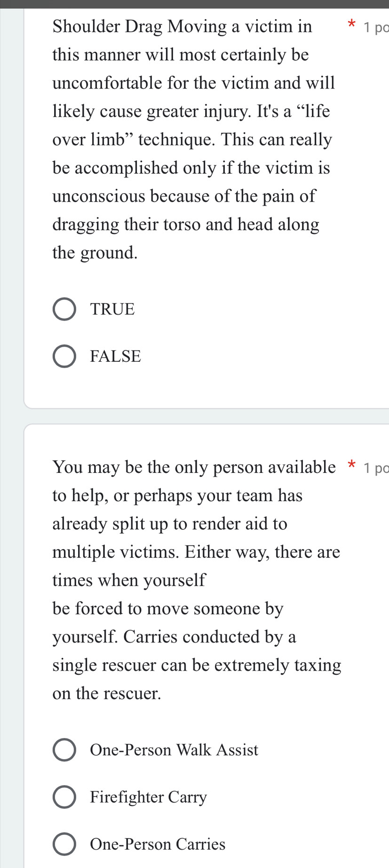This screenshot has width=389, height=868.
Task: Click the Shoulder Drag question text
Action: [x=193, y=139]
